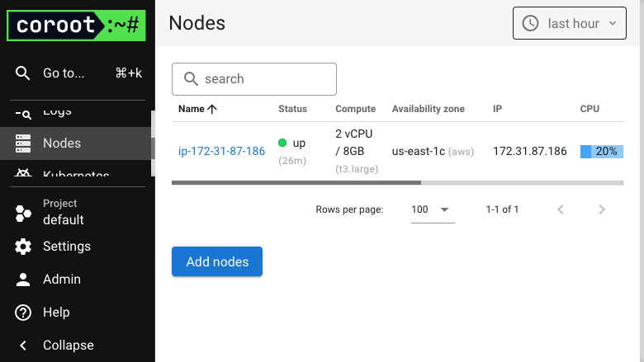Viewport: 644px width, 362px height.
Task: Click the Admin user icon
Action: pyautogui.click(x=23, y=280)
